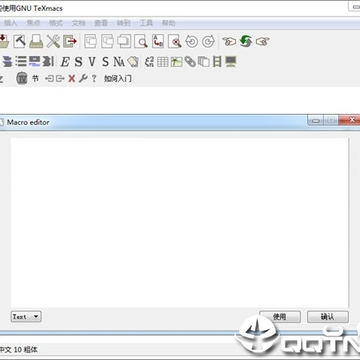Screen dimensions: 360x360
Task: Click the 节 section button
Action: pos(35,79)
